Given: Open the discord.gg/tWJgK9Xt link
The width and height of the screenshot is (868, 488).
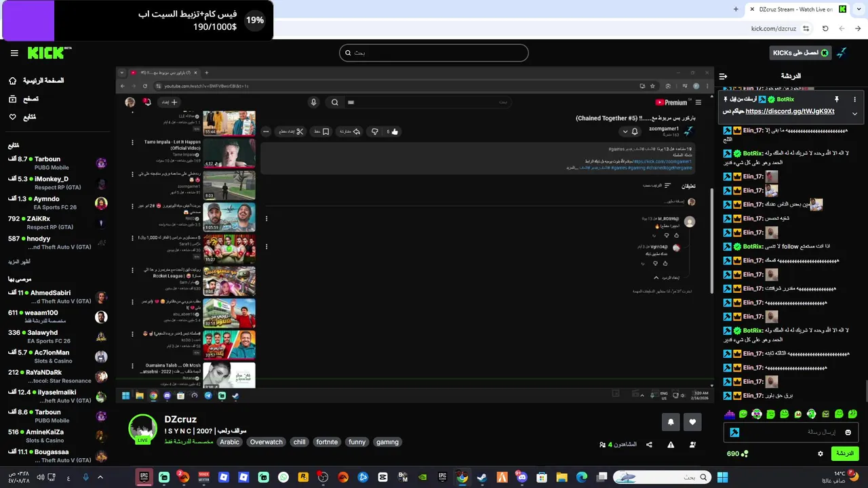Looking at the screenshot, I should 790,111.
